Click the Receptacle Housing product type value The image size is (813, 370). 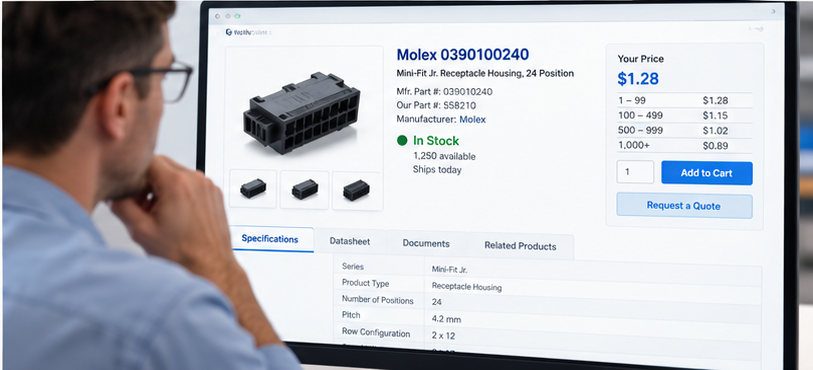467,286
